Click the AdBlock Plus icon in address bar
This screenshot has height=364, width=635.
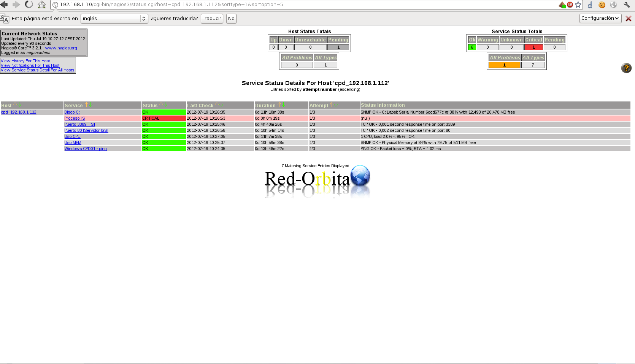point(570,5)
